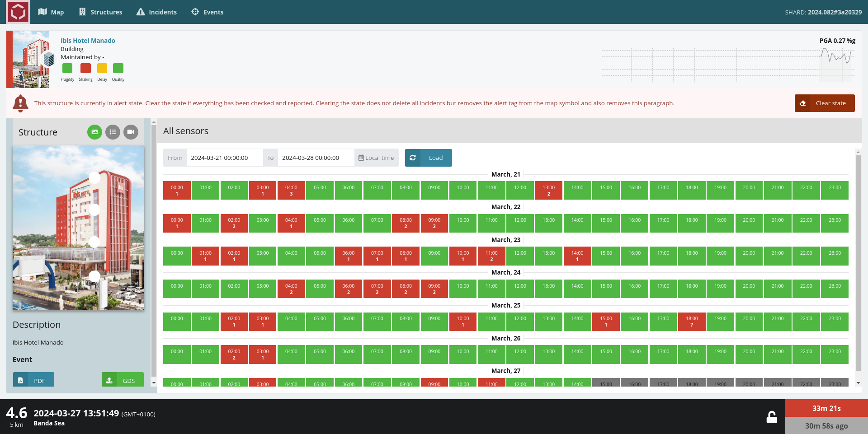This screenshot has height=434, width=868.
Task: Select the bottom sensor marker on building
Action: 94,276
